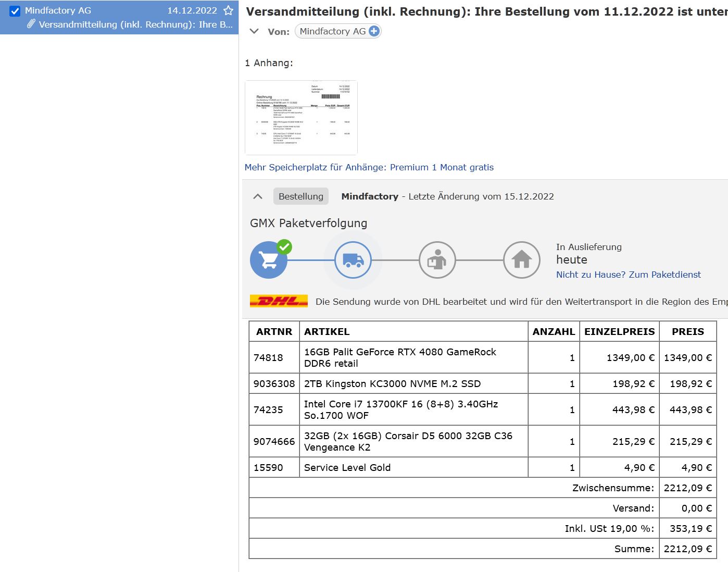Click '16GB Palit GeForce RTX 4080 GameRock' article cell
The width and height of the screenshot is (728, 572).
tap(413, 357)
